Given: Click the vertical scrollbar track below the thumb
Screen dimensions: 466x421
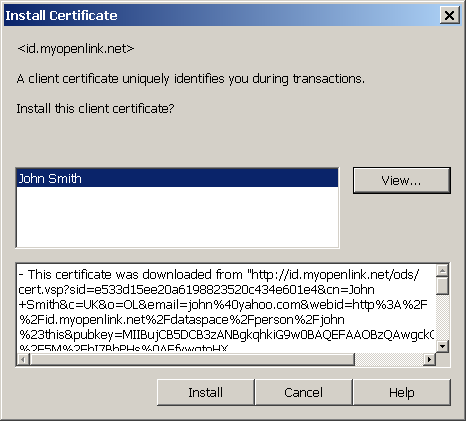Looking at the screenshot, I should pyautogui.click(x=442, y=318).
